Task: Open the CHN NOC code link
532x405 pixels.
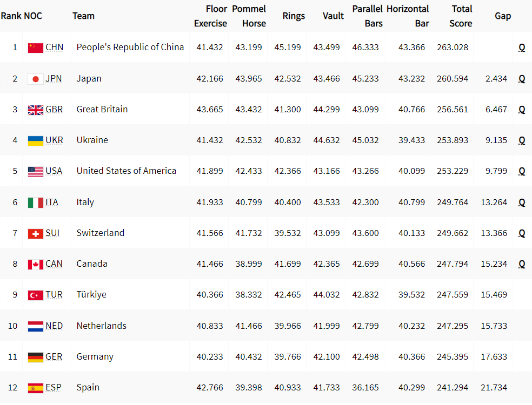Action: pyautogui.click(x=54, y=47)
